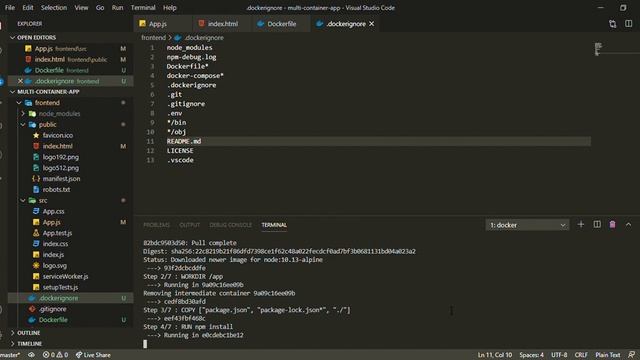Open App.test.js file
This screenshot has height=360, width=640.
tap(57, 233)
